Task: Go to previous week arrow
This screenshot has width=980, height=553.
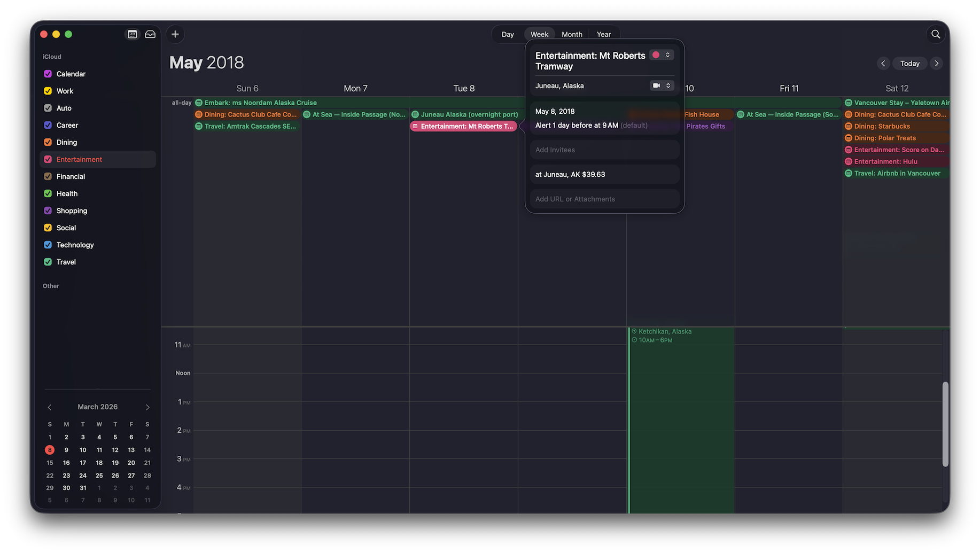Action: [883, 64]
